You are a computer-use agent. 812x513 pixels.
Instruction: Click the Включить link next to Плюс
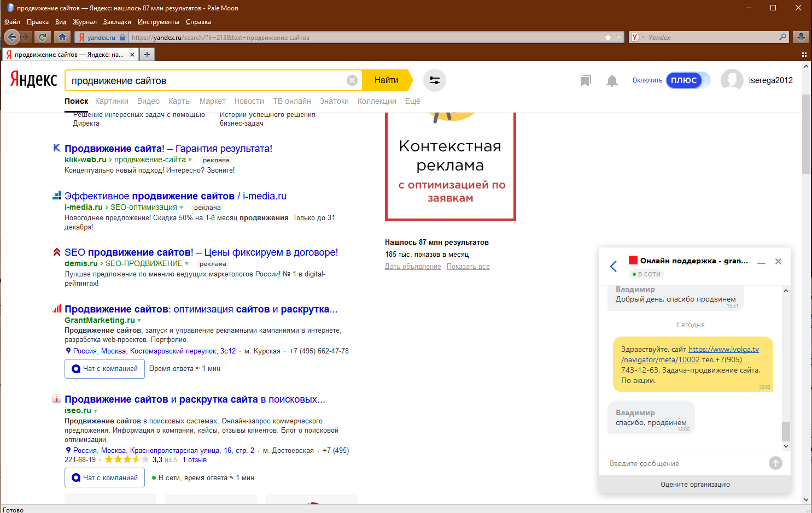click(x=647, y=80)
